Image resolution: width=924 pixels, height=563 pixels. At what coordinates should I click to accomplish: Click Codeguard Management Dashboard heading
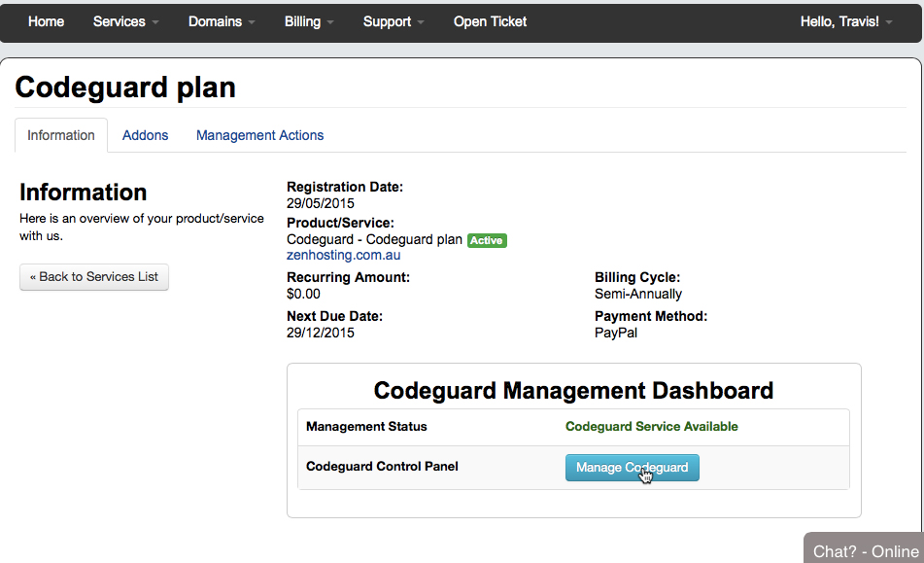pos(573,391)
